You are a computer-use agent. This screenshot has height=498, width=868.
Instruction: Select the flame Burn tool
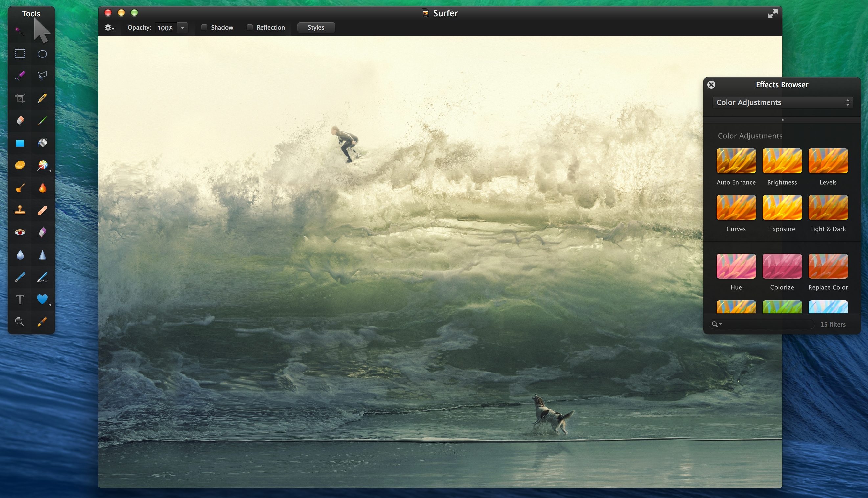42,188
